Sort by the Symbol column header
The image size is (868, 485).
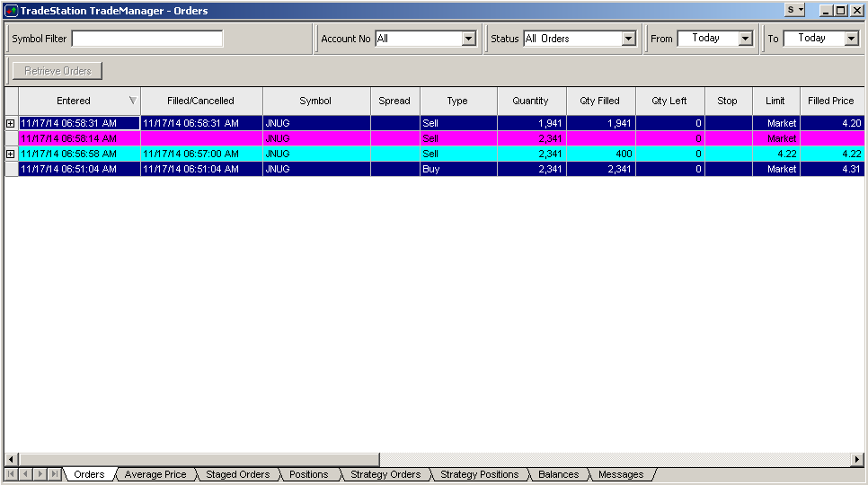point(315,101)
